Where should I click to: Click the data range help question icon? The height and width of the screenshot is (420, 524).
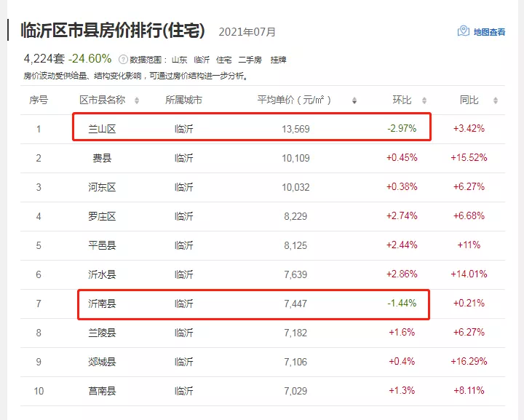123,60
